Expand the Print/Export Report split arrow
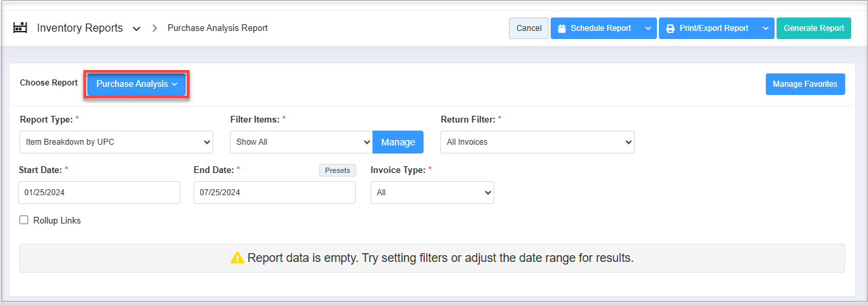 [x=765, y=28]
